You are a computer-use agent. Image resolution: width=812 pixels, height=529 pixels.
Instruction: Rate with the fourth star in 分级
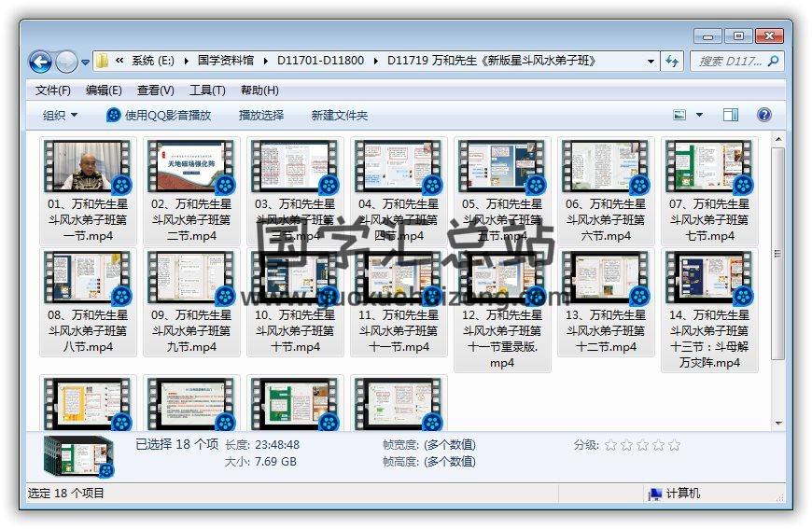[x=658, y=445]
